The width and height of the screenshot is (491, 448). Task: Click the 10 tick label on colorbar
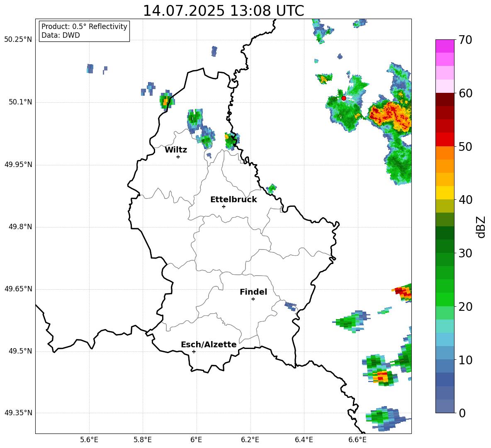(x=465, y=360)
